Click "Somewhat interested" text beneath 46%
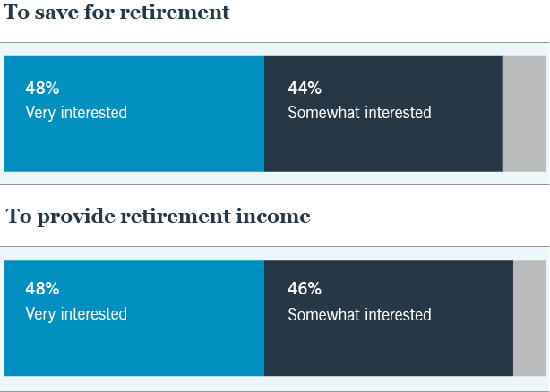The width and height of the screenshot is (550, 392). [359, 314]
